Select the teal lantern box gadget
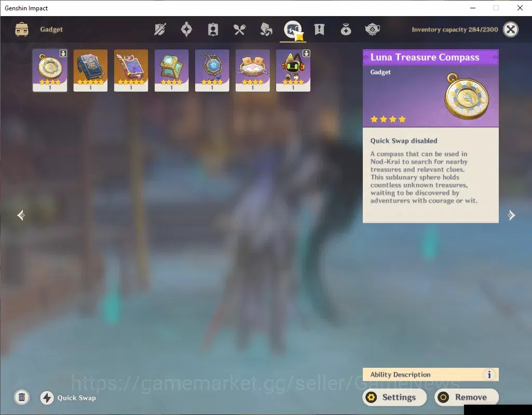Screen dimensions: 532x415 [171, 71]
